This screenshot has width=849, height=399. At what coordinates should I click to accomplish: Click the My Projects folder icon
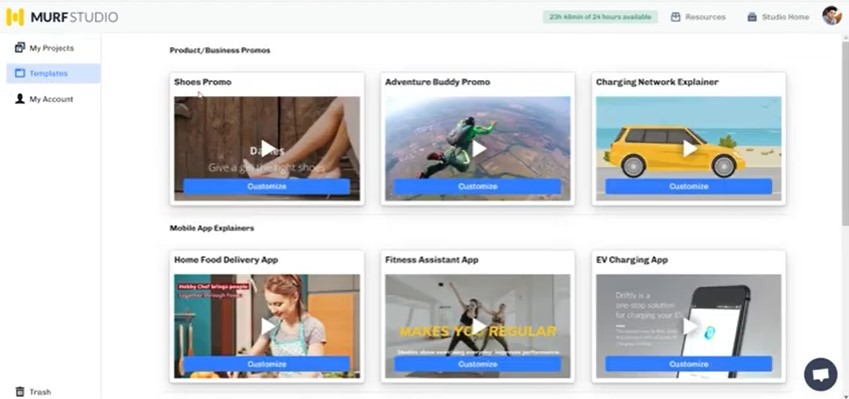pyautogui.click(x=20, y=48)
